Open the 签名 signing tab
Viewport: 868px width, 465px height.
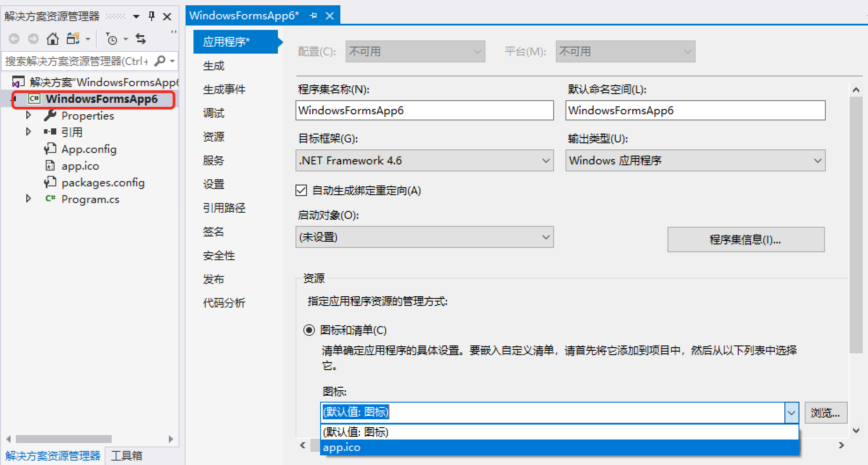pos(214,232)
